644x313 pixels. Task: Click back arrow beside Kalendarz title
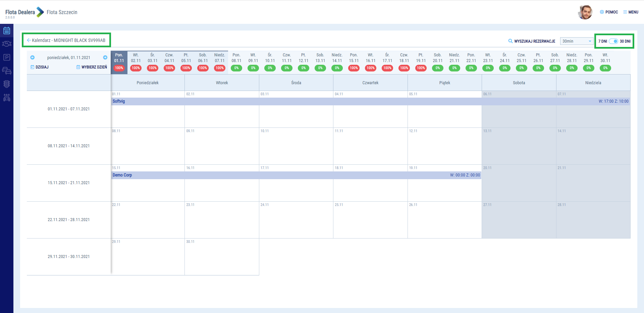tap(29, 40)
